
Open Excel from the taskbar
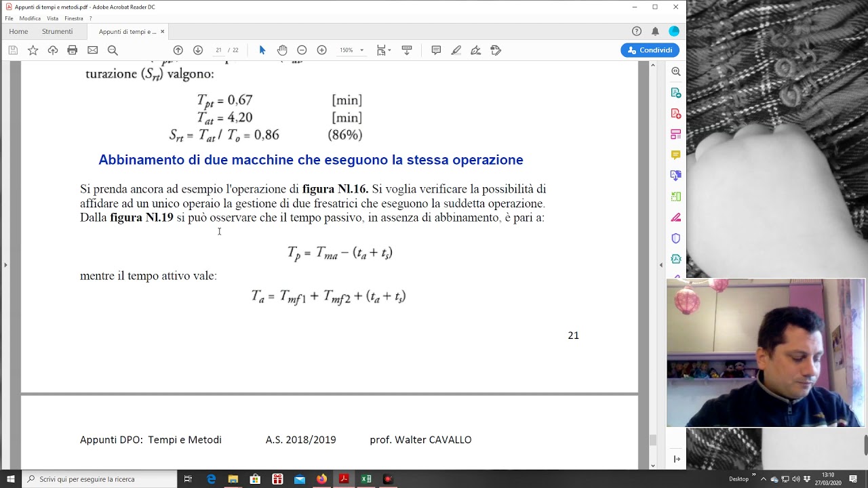pos(366,479)
